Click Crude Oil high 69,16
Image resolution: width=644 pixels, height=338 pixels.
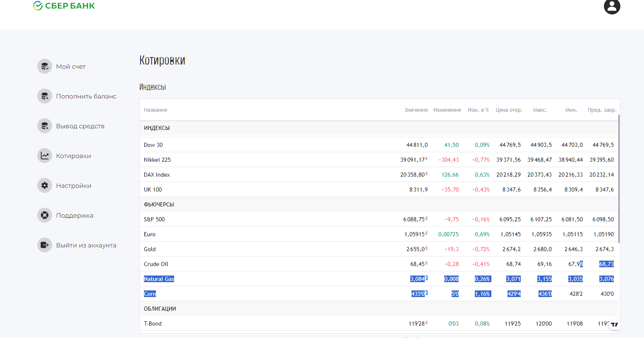click(x=544, y=264)
